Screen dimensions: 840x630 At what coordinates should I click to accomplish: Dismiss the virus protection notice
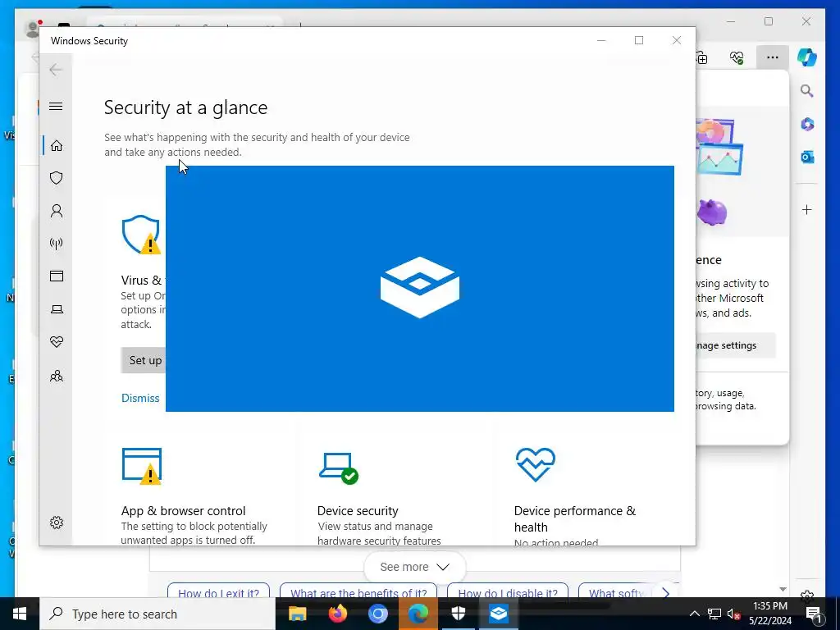click(x=140, y=398)
